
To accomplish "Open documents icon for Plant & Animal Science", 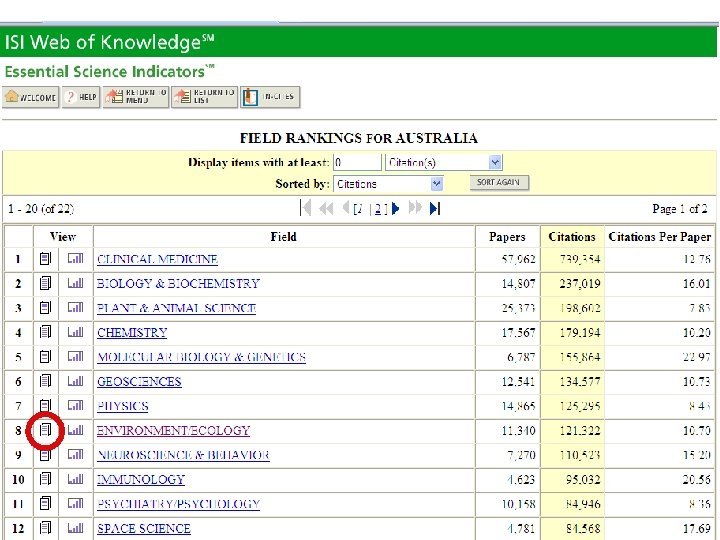I will click(45, 308).
